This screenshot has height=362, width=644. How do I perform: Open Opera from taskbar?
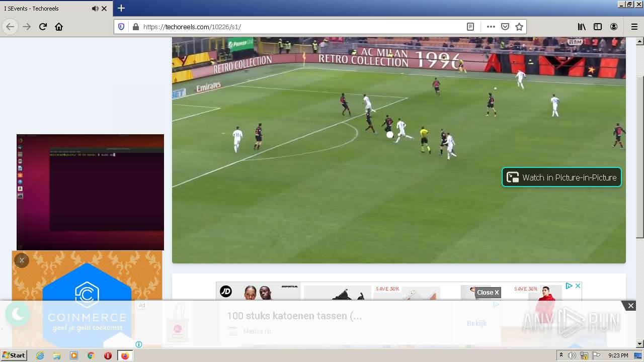(x=108, y=355)
